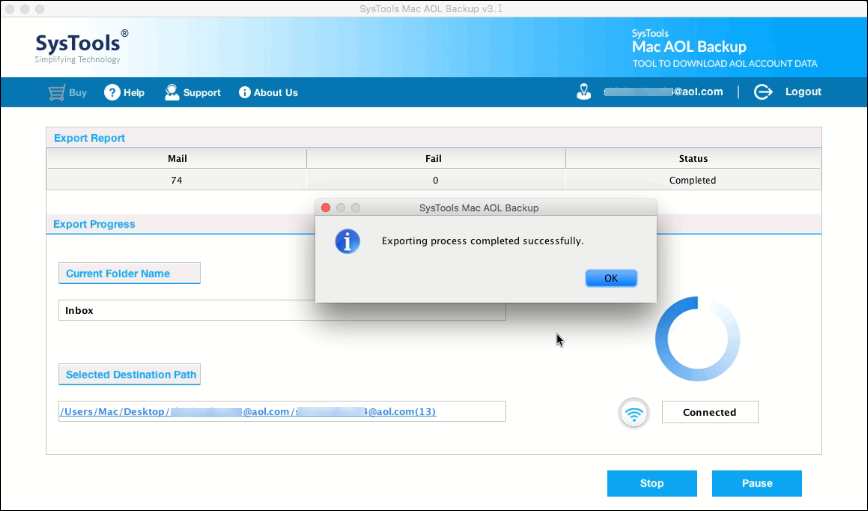Click the Current Folder Name label
The image size is (868, 511).
[x=130, y=273]
